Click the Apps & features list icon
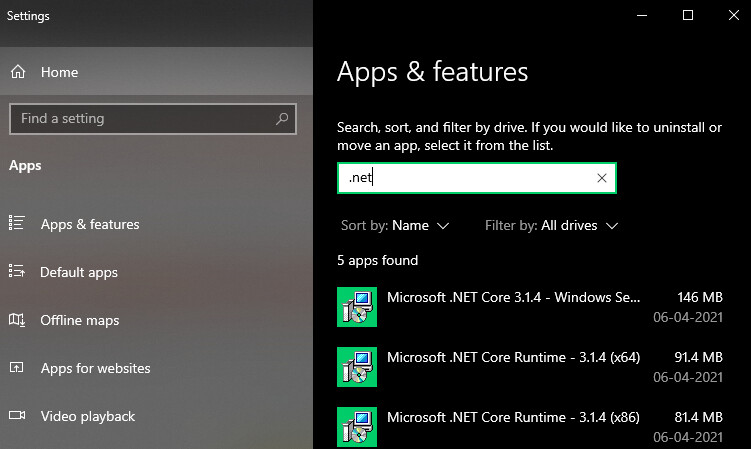Screen dimensions: 751x449 coord(16,223)
